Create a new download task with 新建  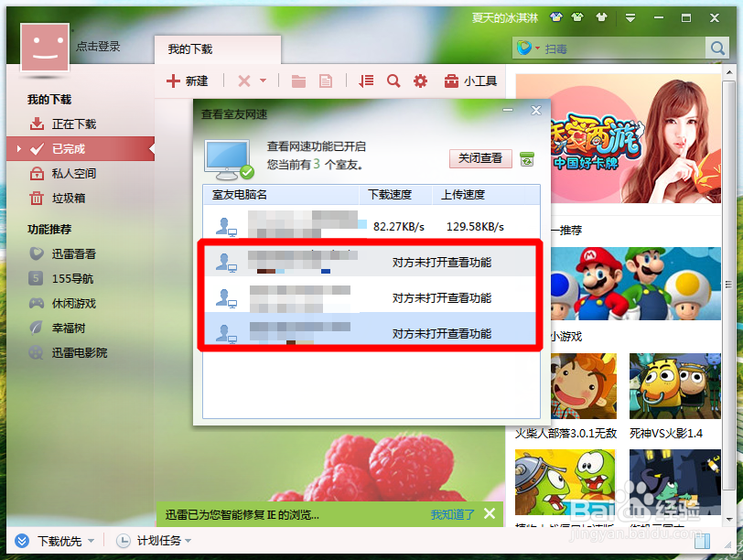188,81
